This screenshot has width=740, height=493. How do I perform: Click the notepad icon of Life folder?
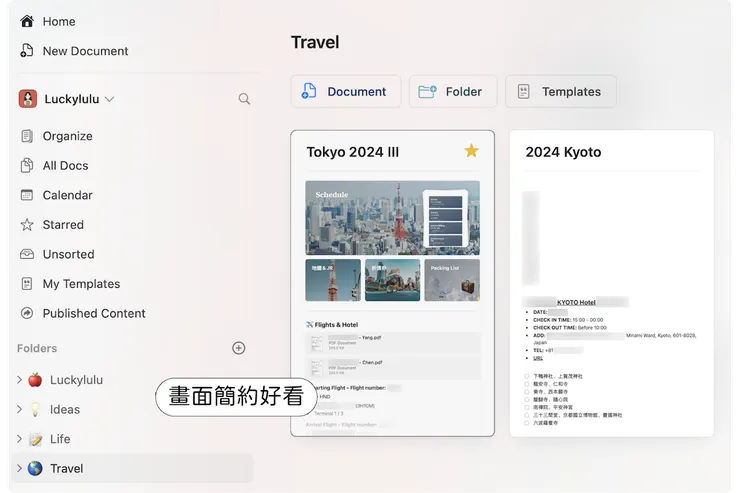point(35,439)
